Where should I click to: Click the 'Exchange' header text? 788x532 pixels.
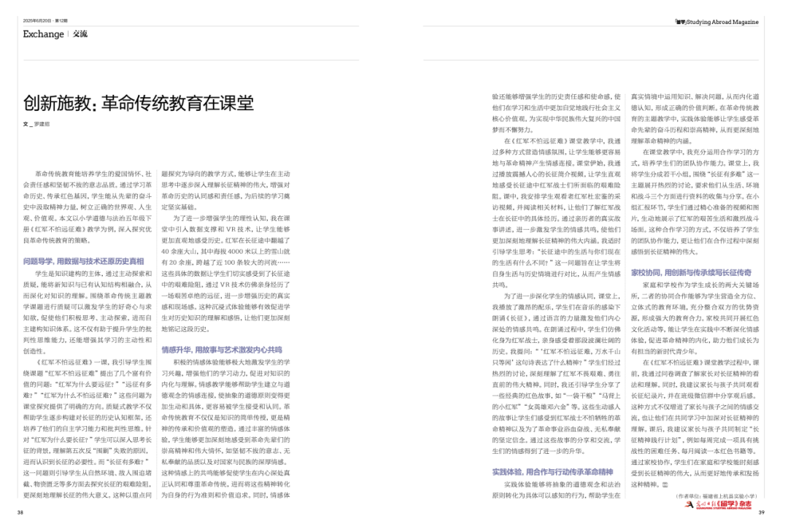point(43,34)
